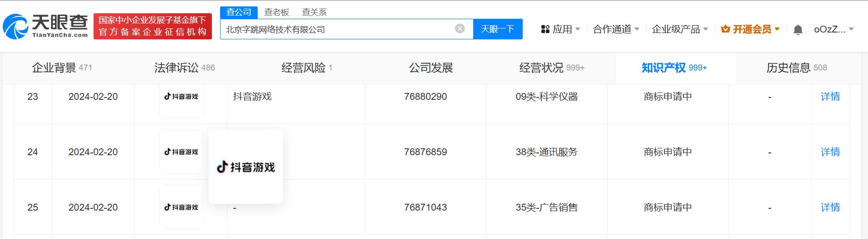The width and height of the screenshot is (868, 239).
Task: Open the TianYanCha logo homepage
Action: coord(45,26)
